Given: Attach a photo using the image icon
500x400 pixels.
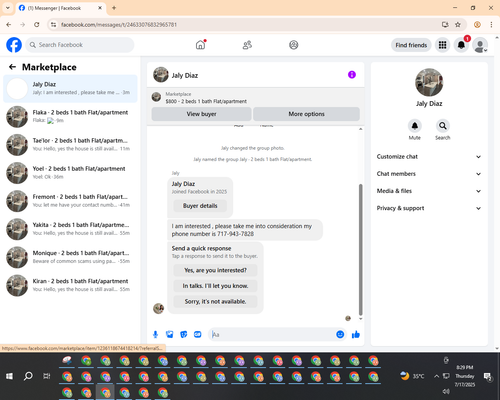Looking at the screenshot, I should [x=170, y=334].
